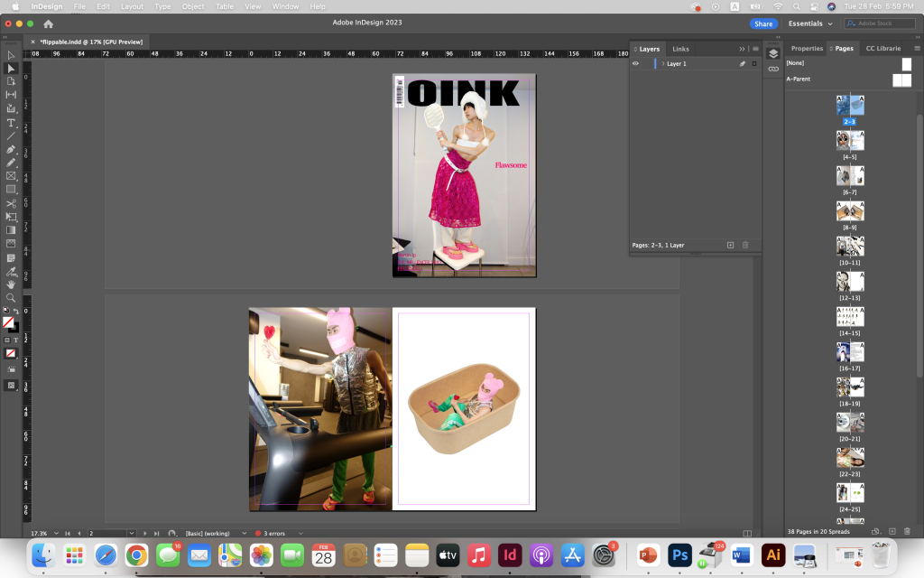Activate the Hand tool
924x578 pixels.
pyautogui.click(x=11, y=284)
